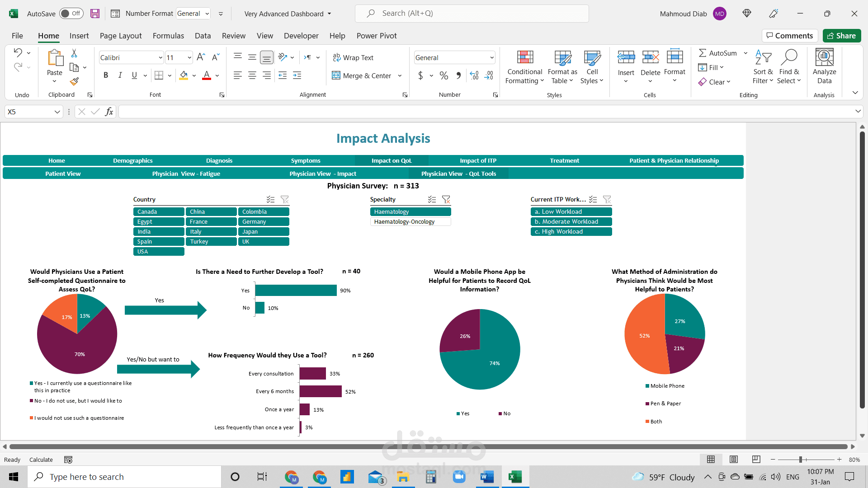The image size is (868, 488).
Task: Switch to Page Break Preview view
Action: 756,460
